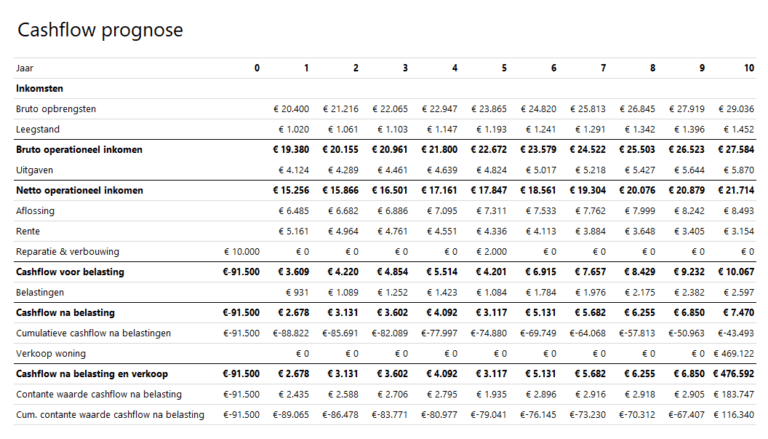Select Belastingen value '€ 1.084'
768x439 pixels.
(x=491, y=293)
